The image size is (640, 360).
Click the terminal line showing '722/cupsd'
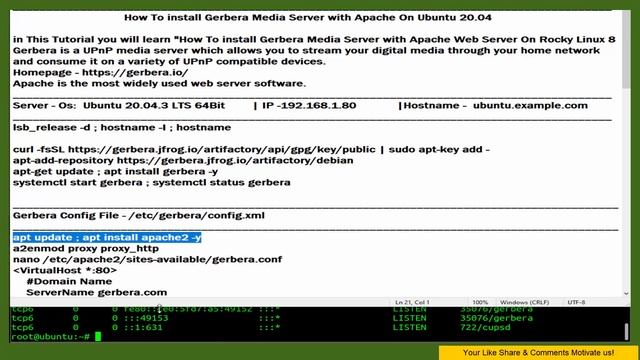pos(261,327)
